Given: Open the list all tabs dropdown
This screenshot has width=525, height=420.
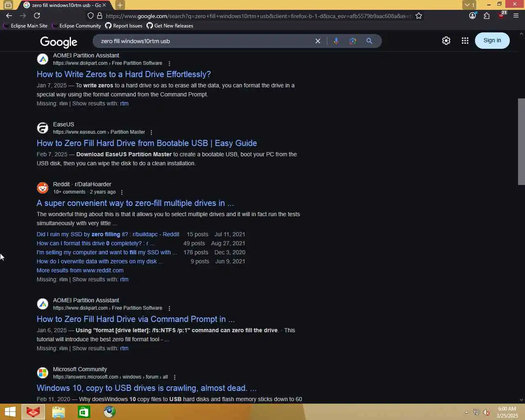Looking at the screenshot, I should pyautogui.click(x=469, y=5).
